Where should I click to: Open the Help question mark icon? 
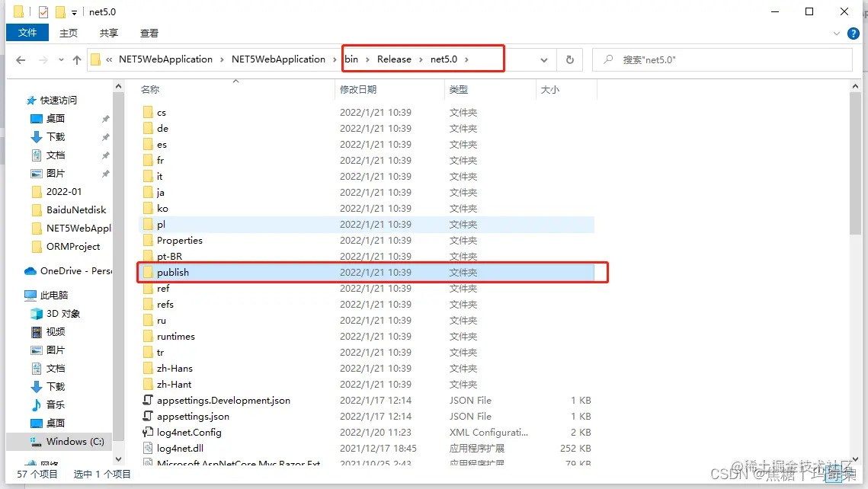coord(854,34)
